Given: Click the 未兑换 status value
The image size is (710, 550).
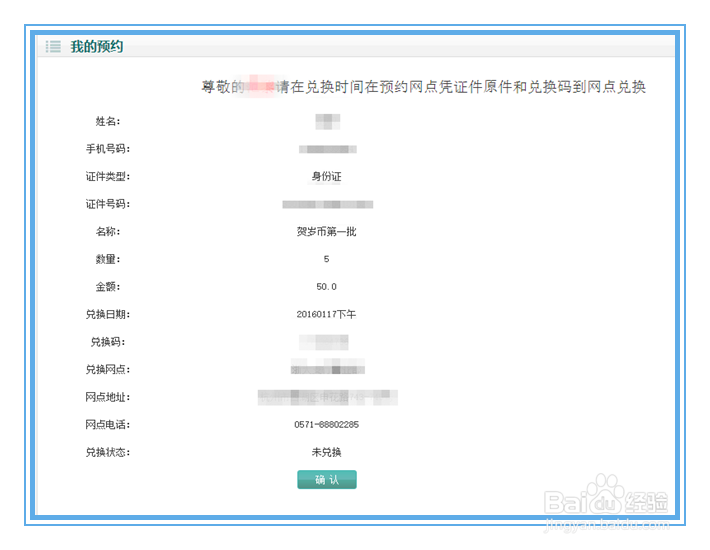Looking at the screenshot, I should [x=326, y=452].
